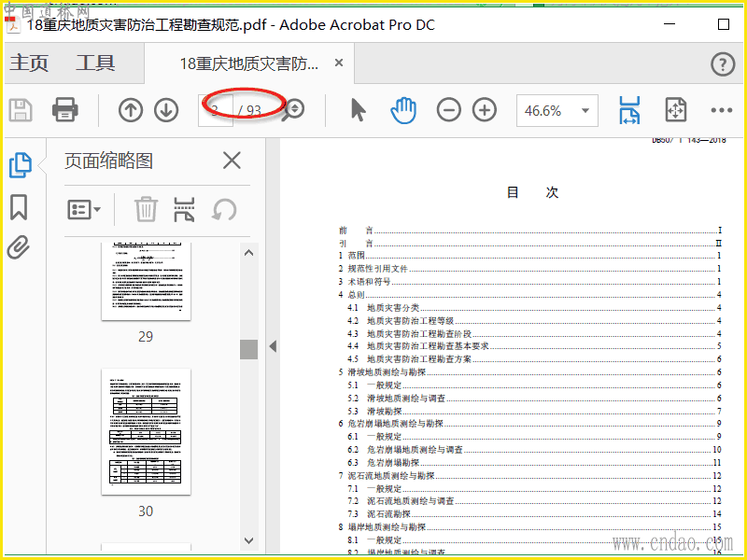The height and width of the screenshot is (560, 747).
Task: Click thumbnail scrollbar up arrow
Action: tap(248, 253)
